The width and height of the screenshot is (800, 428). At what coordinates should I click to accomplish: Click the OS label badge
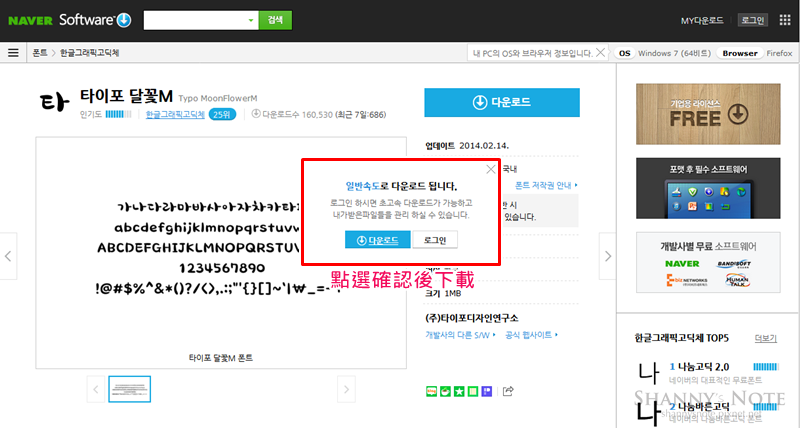coord(624,53)
